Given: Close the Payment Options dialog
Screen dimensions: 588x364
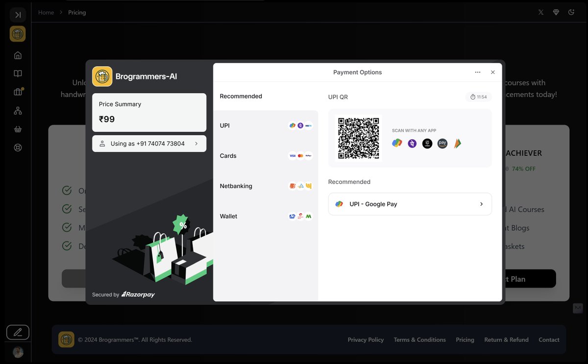Looking at the screenshot, I should [493, 72].
